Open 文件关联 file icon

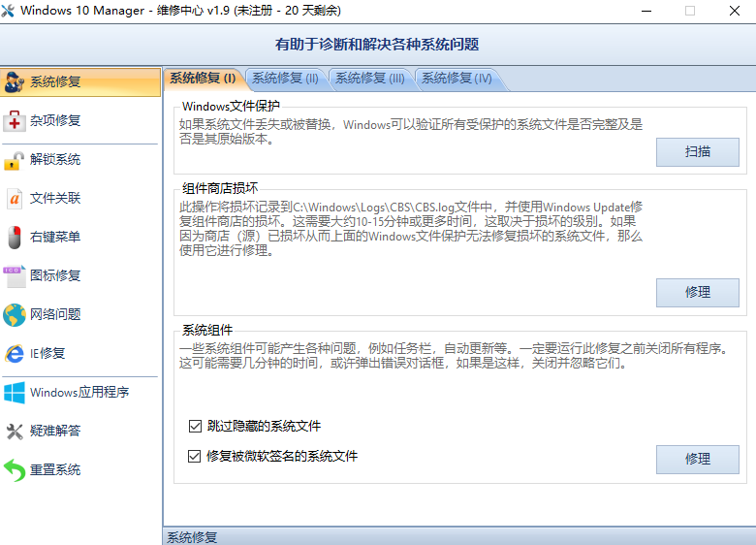point(15,198)
